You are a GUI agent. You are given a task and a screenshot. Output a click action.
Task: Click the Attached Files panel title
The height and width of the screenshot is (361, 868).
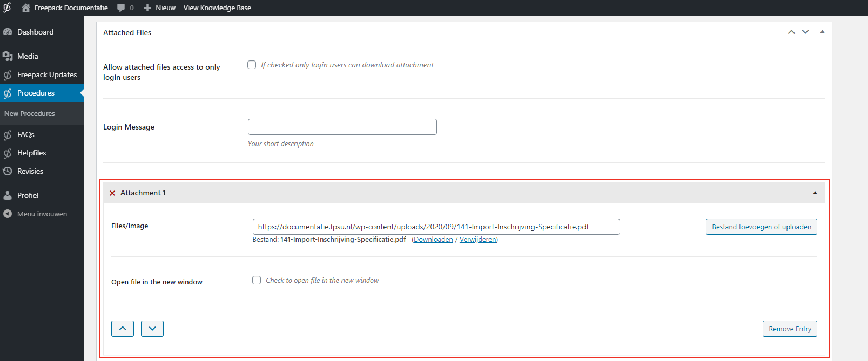[x=127, y=32]
